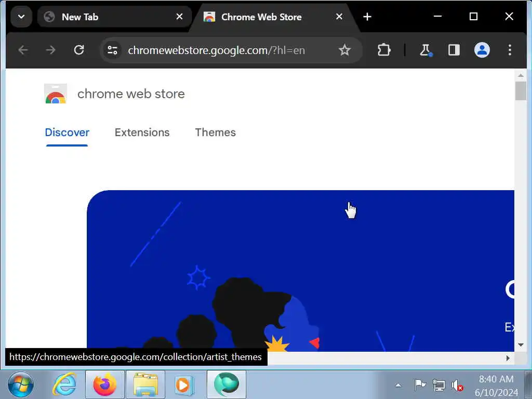Open the Extensions tab
This screenshot has height=399, width=532.
142,132
